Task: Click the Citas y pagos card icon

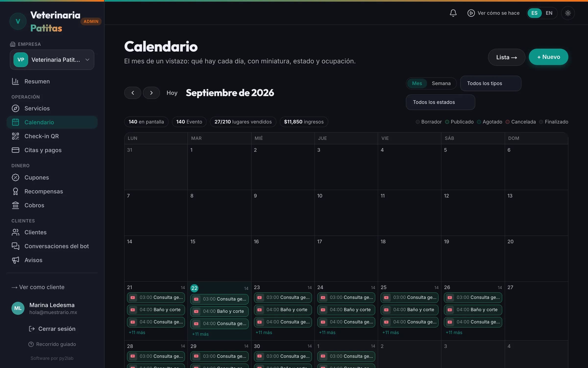Action: point(15,150)
